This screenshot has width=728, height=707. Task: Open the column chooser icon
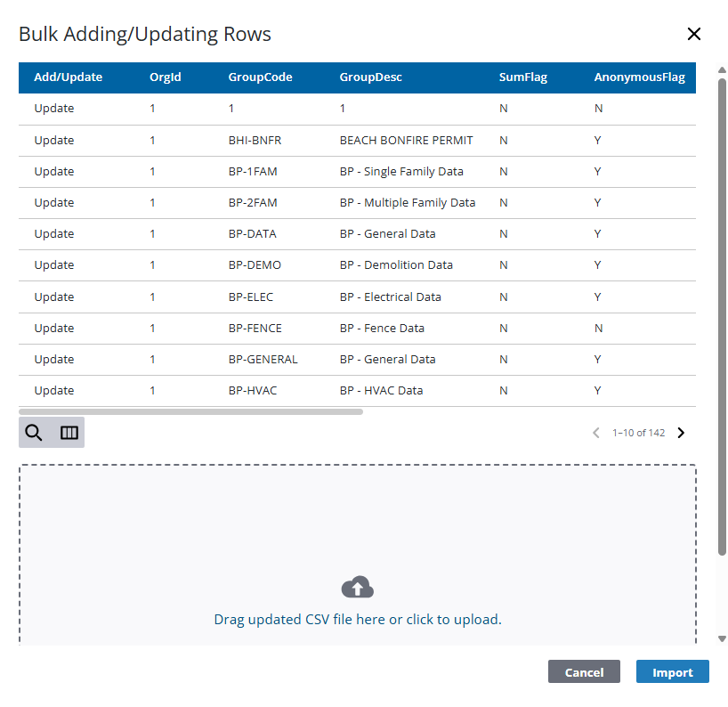pyautogui.click(x=69, y=433)
